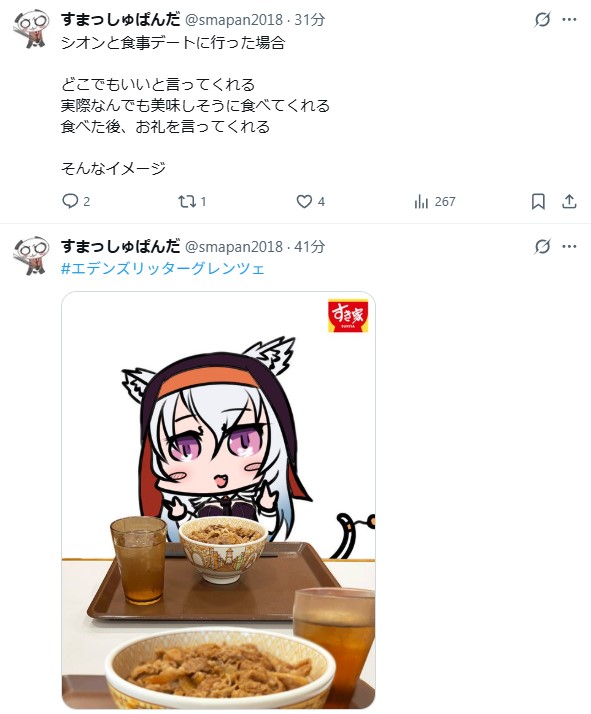
Task: Open profile avatar of the second tweet
Action: pyautogui.click(x=31, y=256)
